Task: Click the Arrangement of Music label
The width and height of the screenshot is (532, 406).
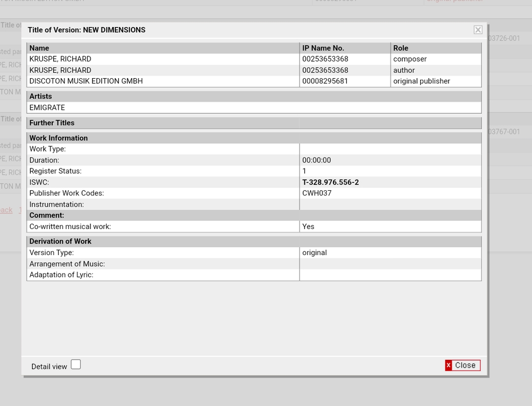Action: pos(67,264)
